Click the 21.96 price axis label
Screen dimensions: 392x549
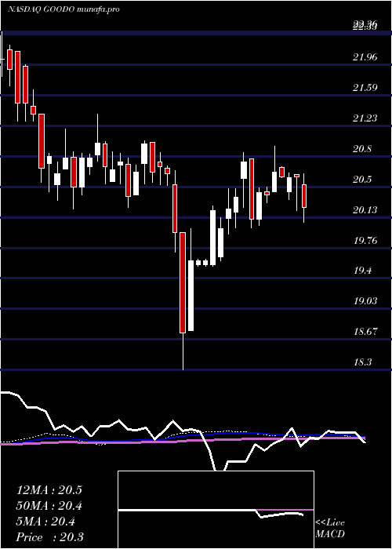pyautogui.click(x=365, y=56)
